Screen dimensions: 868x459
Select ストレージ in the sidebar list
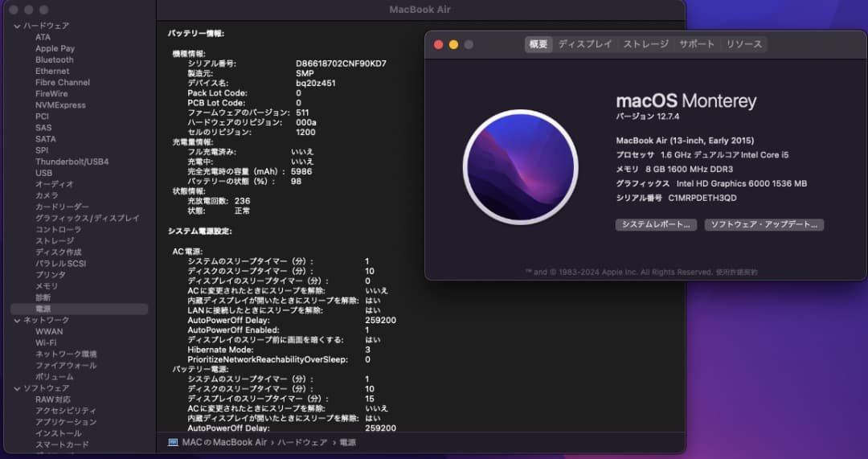(x=55, y=241)
